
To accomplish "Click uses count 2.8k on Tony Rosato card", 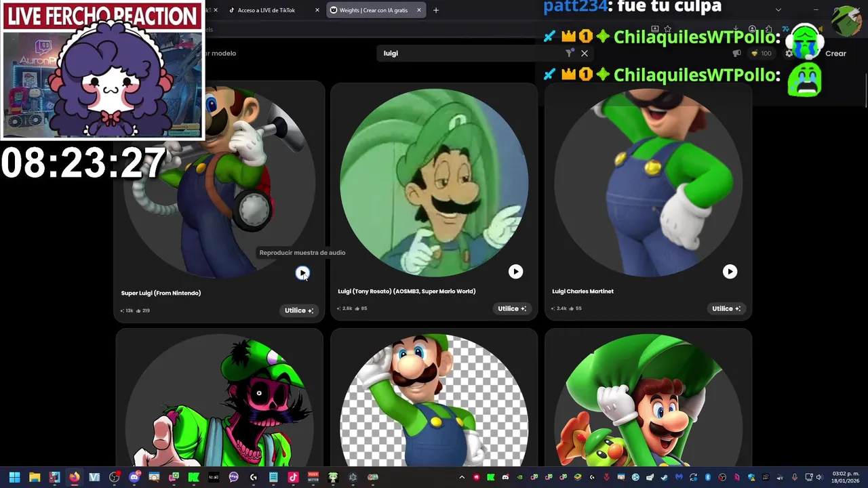I will (345, 308).
